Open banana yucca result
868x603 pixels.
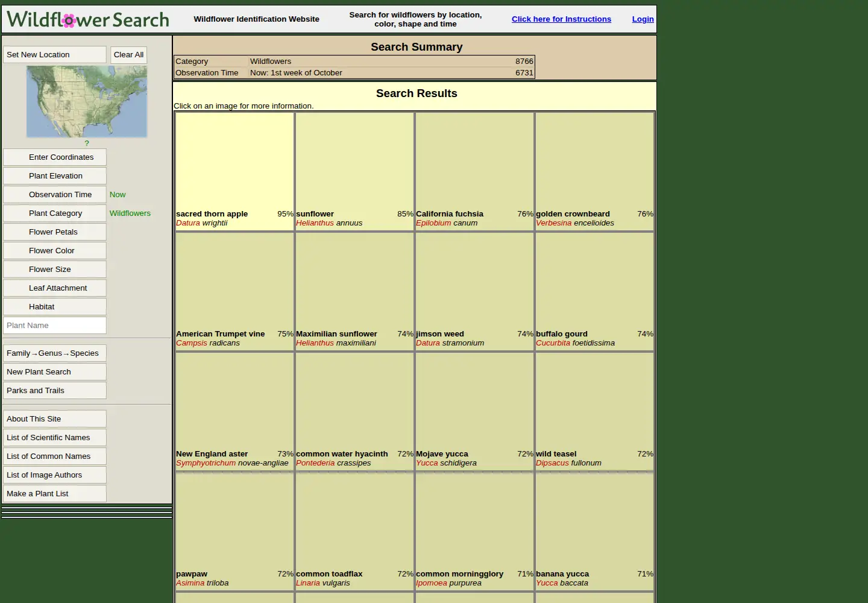tap(594, 531)
